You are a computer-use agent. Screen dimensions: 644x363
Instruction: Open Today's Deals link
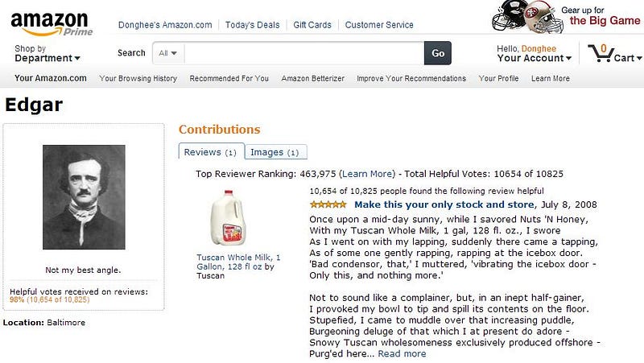252,25
